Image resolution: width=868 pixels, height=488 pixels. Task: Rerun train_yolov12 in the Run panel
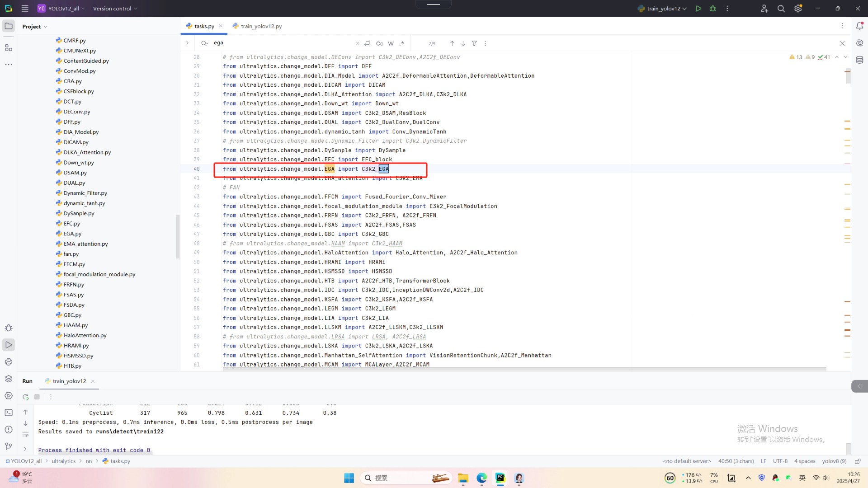click(x=26, y=397)
